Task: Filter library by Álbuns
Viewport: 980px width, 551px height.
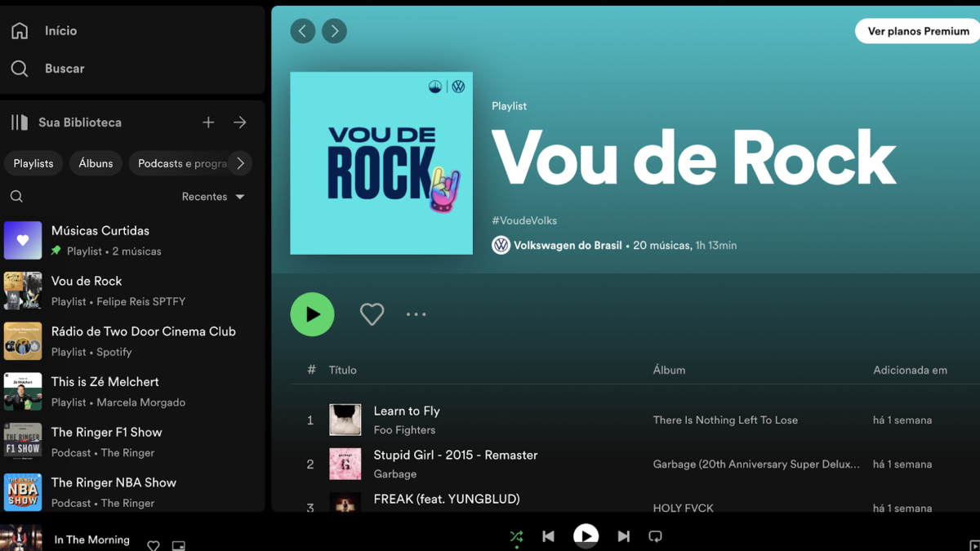Action: point(96,163)
